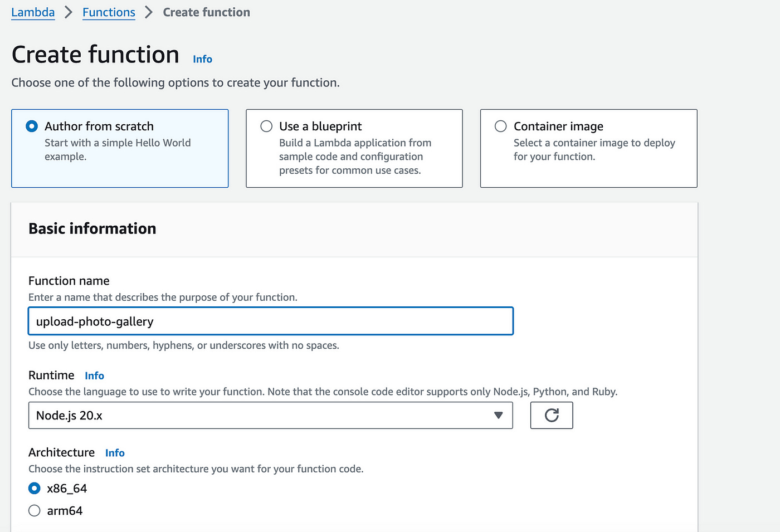Go to Lambda breadcrumb link
Image resolution: width=780 pixels, height=532 pixels.
click(33, 12)
